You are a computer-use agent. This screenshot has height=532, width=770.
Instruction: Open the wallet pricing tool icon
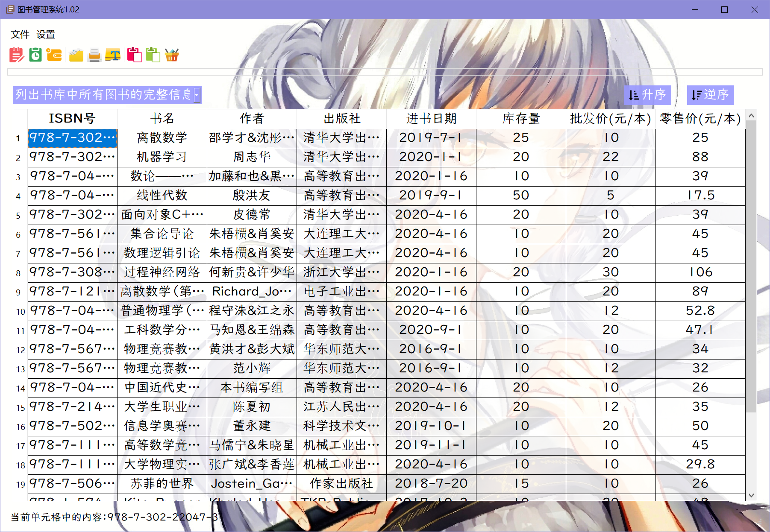(x=54, y=55)
